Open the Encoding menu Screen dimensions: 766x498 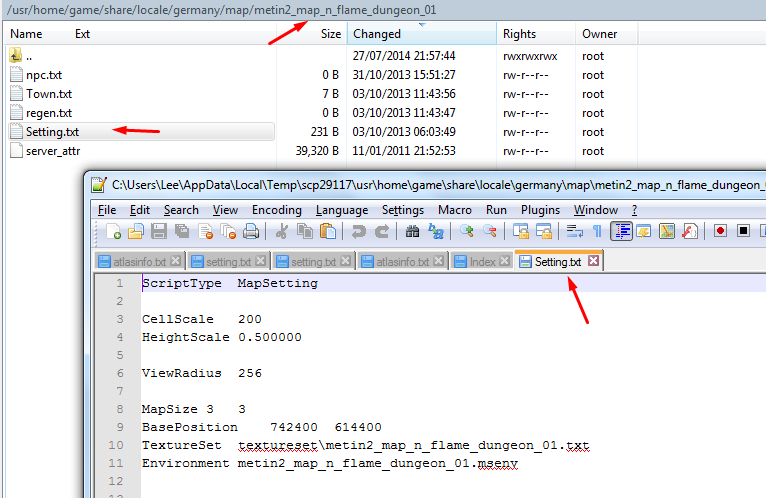click(277, 210)
